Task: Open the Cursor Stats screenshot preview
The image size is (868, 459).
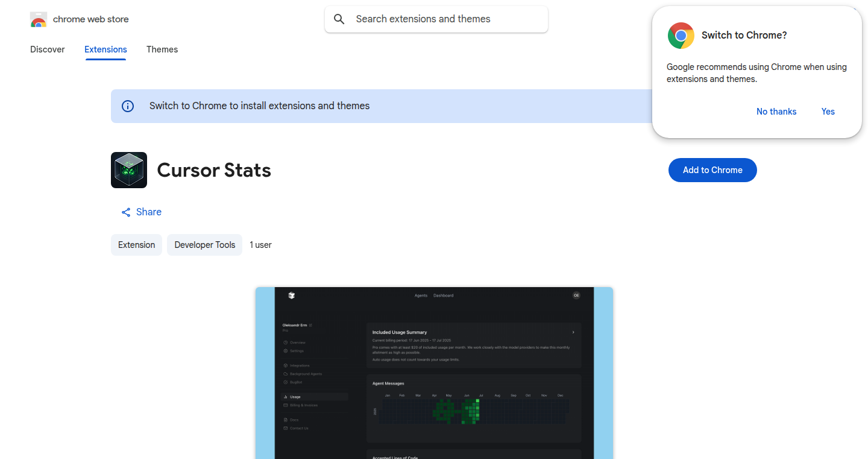Action: (434, 373)
